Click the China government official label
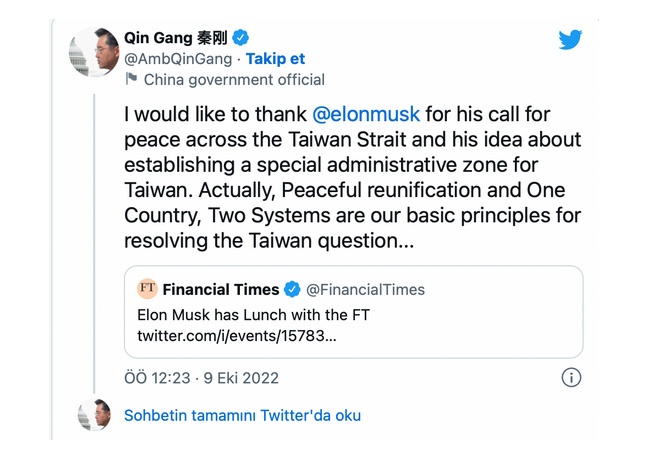The width and height of the screenshot is (656, 451). coord(234,79)
